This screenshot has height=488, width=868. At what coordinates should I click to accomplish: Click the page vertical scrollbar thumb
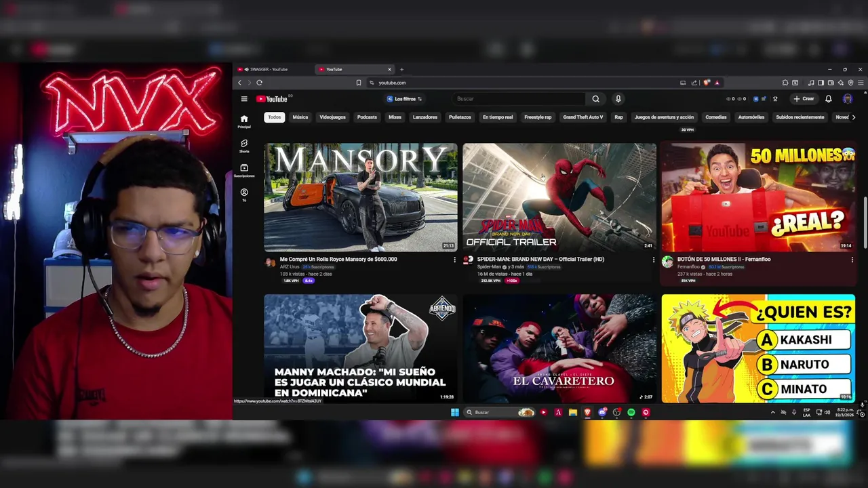point(864,222)
